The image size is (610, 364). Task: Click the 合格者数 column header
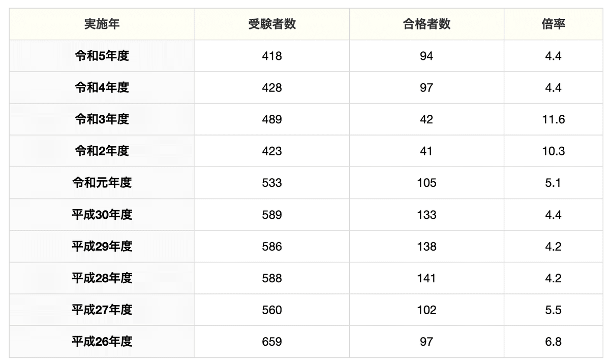[x=426, y=24]
